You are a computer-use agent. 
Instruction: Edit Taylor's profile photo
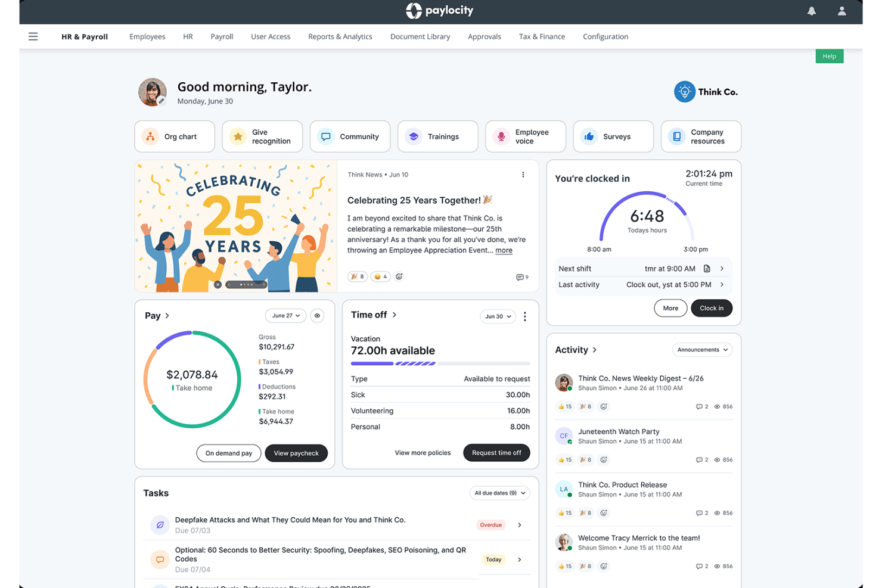(161, 101)
